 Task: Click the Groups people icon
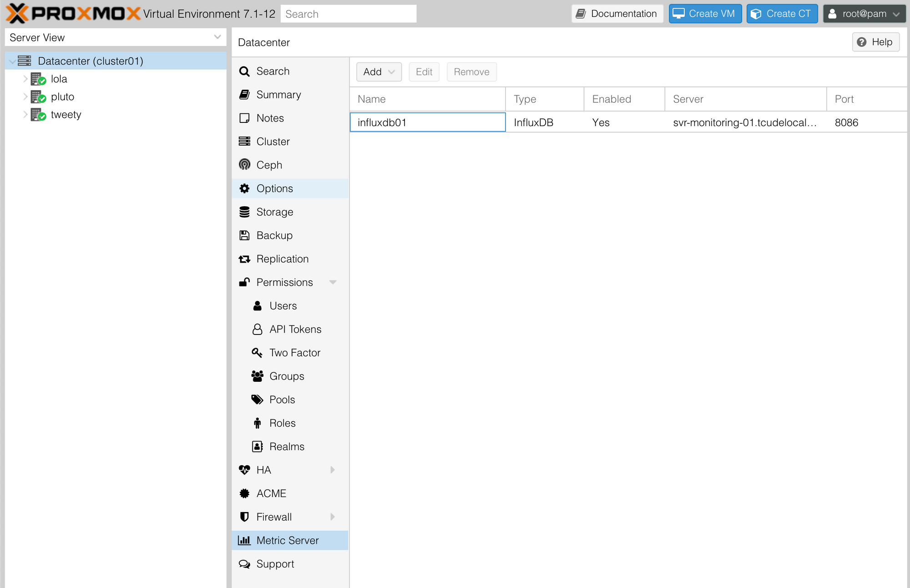(258, 376)
